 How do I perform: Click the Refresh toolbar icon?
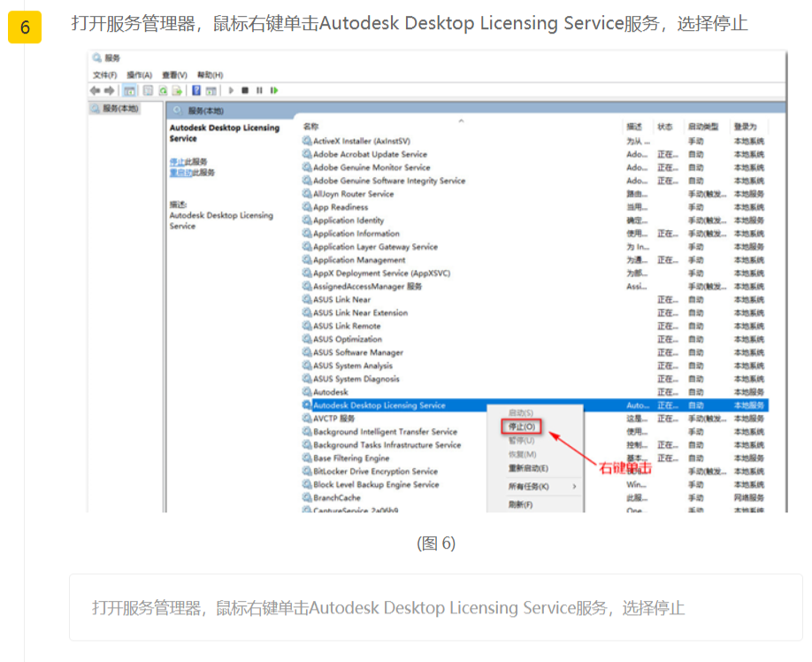pos(163,90)
